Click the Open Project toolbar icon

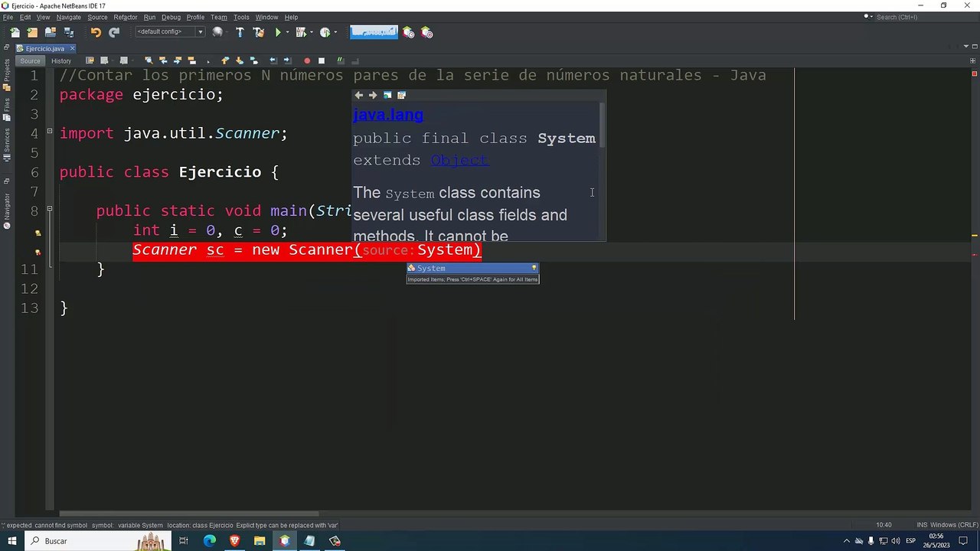(51, 32)
